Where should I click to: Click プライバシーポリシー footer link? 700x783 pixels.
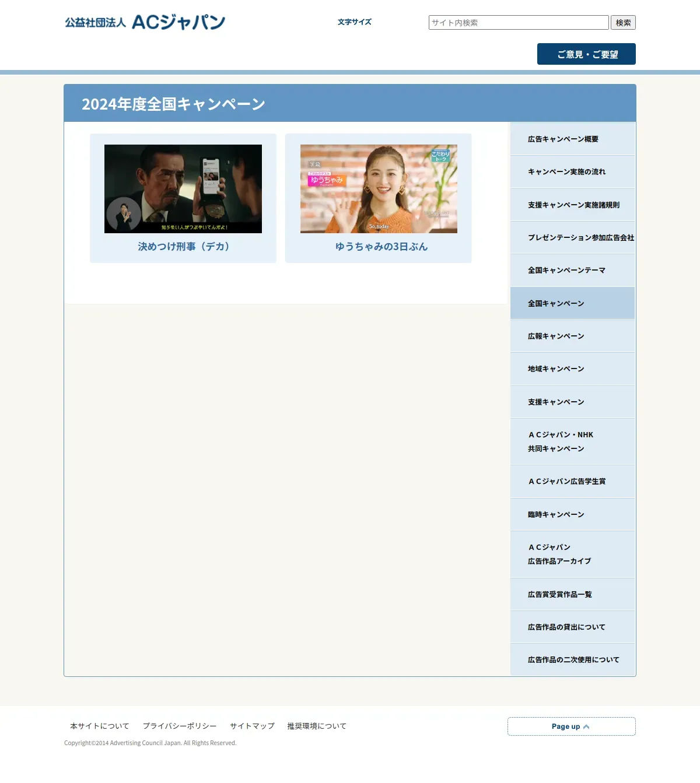pyautogui.click(x=180, y=726)
